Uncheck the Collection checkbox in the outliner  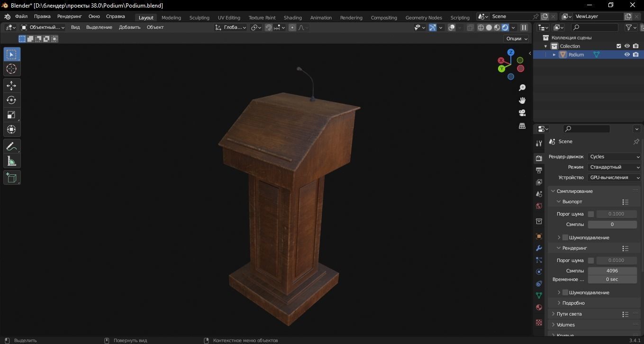[x=618, y=46]
